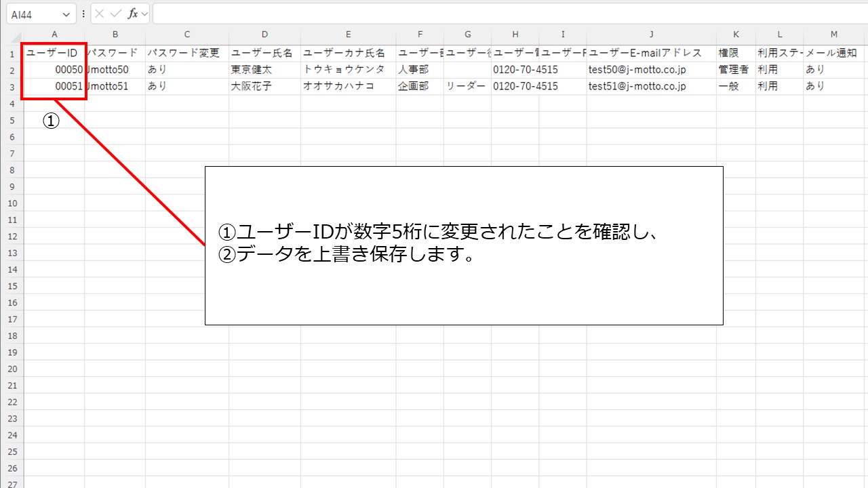Expand the dropdown chevron next to fx
This screenshot has height=488, width=868.
(144, 14)
